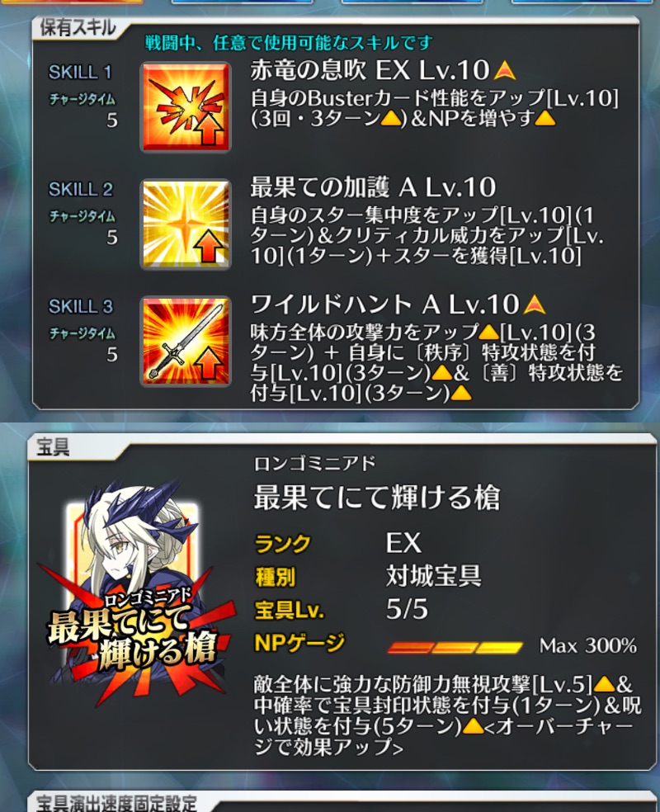Click triangle after 呪い状態を付与(5ターン)
This screenshot has width=660, height=812.
(x=473, y=726)
